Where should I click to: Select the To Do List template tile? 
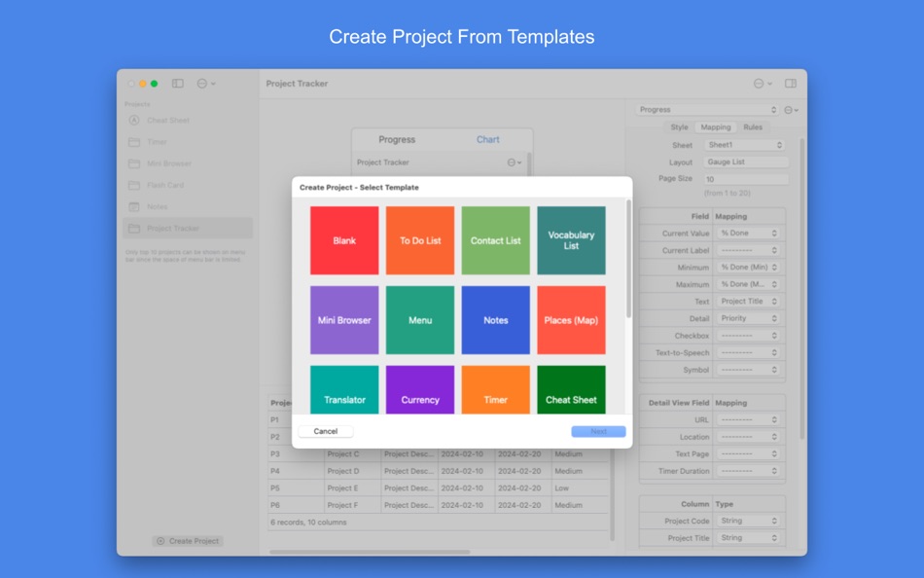[419, 240]
